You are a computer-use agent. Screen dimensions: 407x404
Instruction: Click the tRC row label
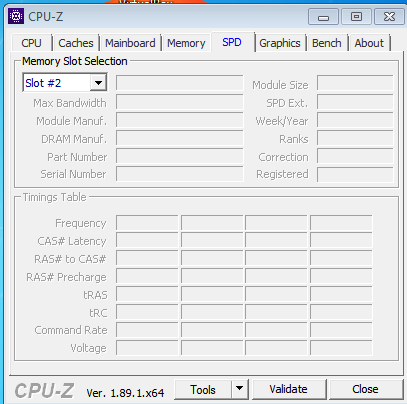coord(98,313)
